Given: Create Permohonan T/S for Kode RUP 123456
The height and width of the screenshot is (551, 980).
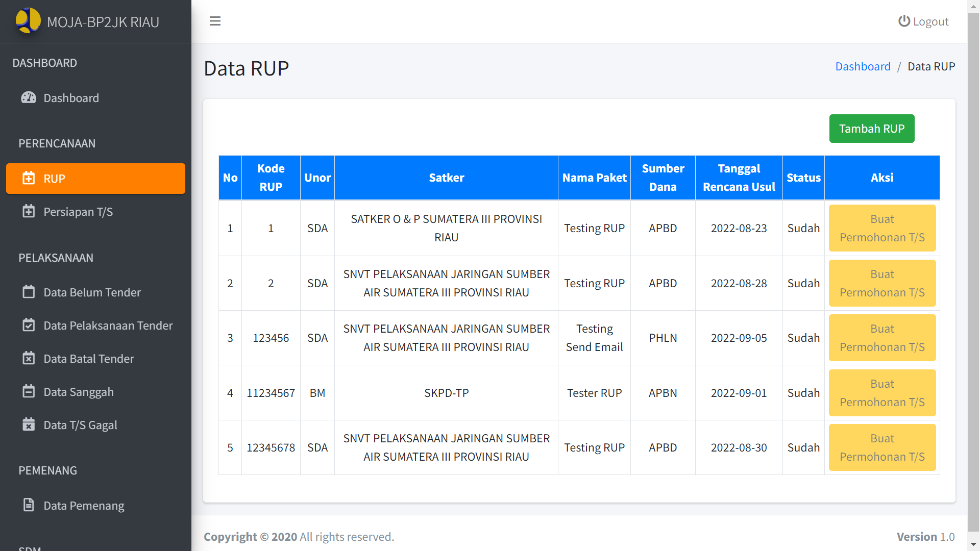Looking at the screenshot, I should 882,338.
